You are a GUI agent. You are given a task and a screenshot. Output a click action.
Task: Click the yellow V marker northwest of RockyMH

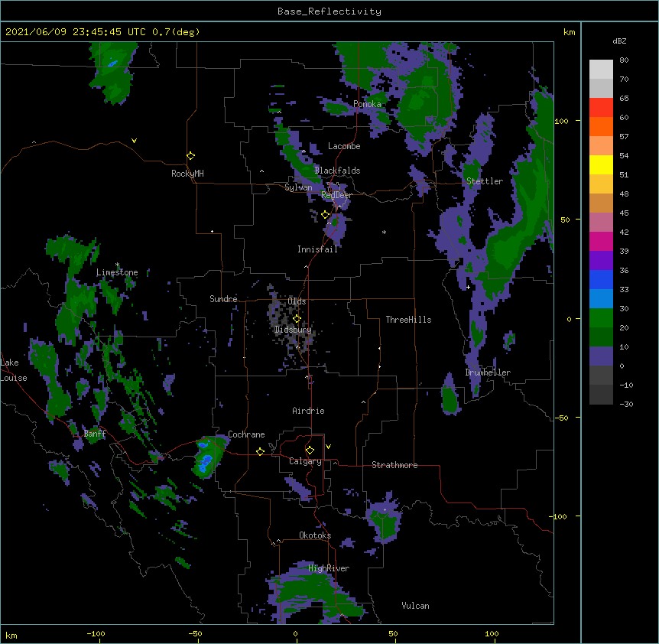pyautogui.click(x=134, y=141)
